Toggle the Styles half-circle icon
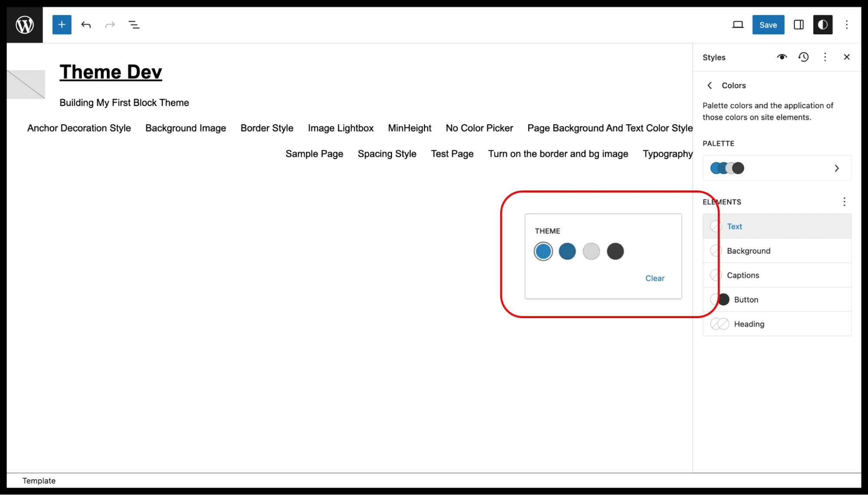This screenshot has width=868, height=495. 822,25
